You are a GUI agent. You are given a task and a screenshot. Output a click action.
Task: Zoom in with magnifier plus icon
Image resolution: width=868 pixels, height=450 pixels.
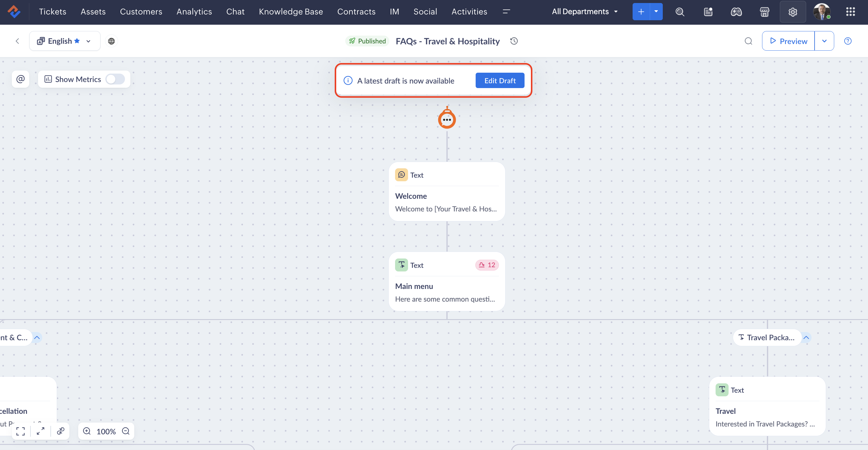tap(87, 431)
